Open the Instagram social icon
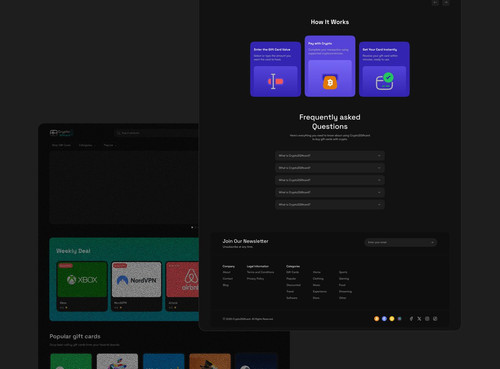 point(427,319)
